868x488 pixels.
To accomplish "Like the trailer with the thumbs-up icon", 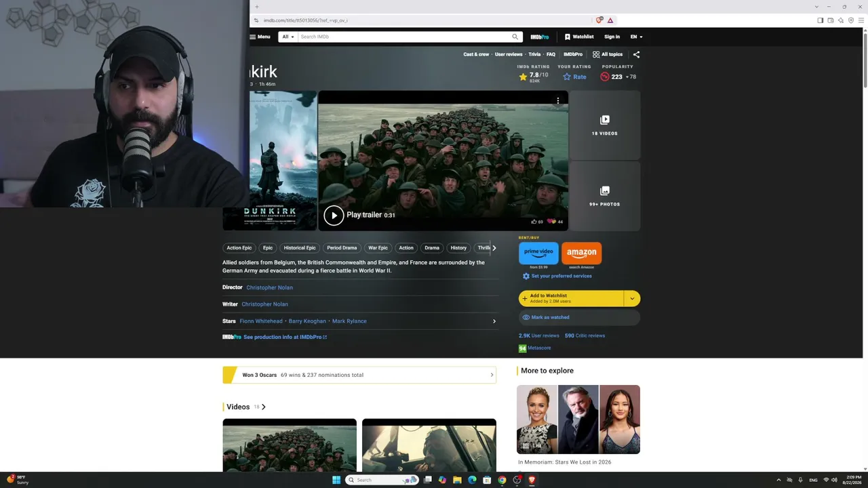I will tap(536, 222).
